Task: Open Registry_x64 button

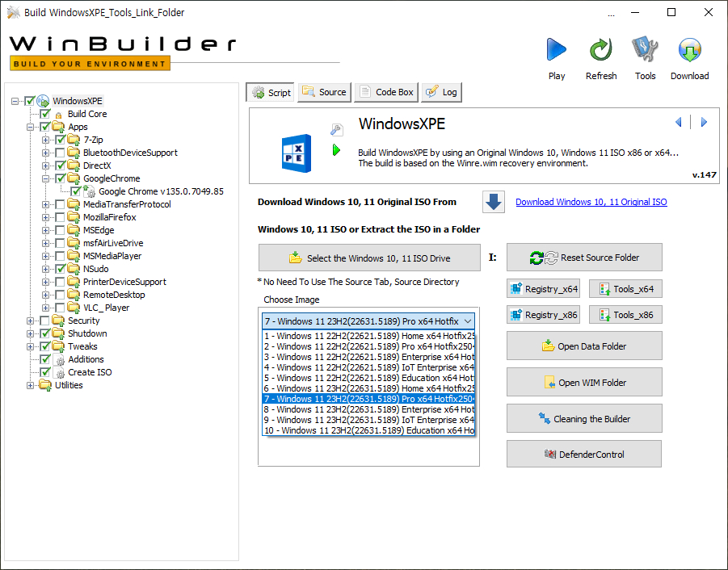Action: coord(543,289)
